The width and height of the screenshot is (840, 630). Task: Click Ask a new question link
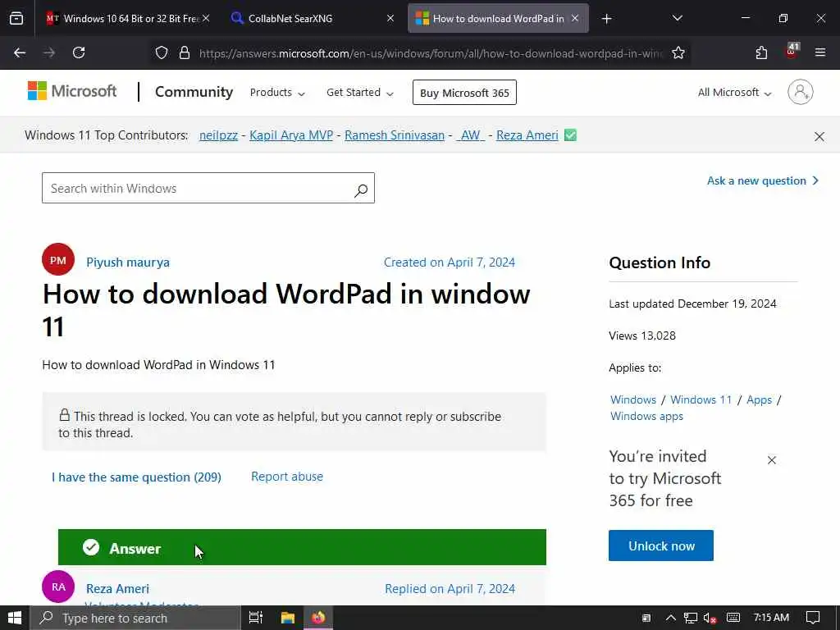tap(763, 180)
